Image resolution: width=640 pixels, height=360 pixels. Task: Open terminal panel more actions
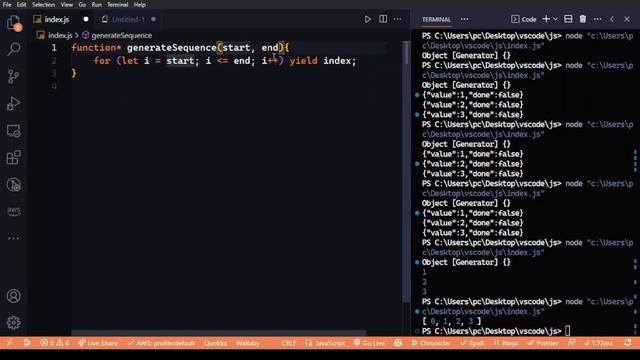pyautogui.click(x=598, y=19)
